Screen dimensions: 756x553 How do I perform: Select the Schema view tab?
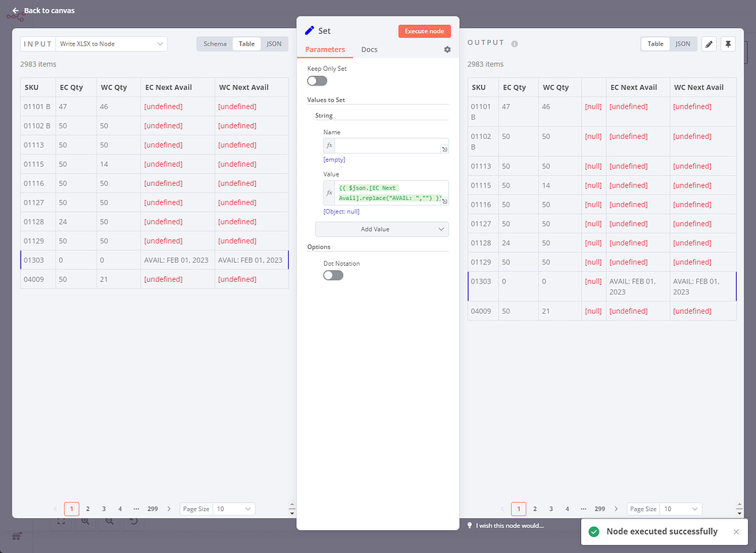coord(215,44)
